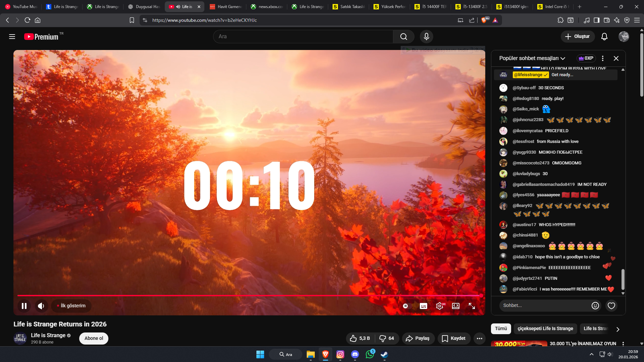Switch to theater mode in the player
This screenshot has width=644, height=362.
[x=456, y=306]
